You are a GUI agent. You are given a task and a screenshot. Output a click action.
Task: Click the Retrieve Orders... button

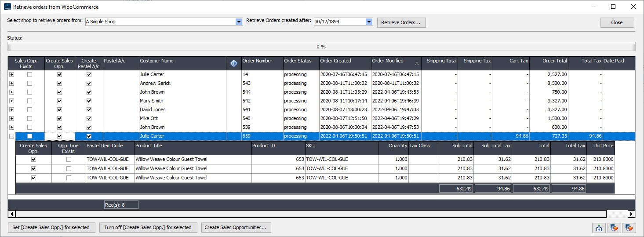point(401,22)
